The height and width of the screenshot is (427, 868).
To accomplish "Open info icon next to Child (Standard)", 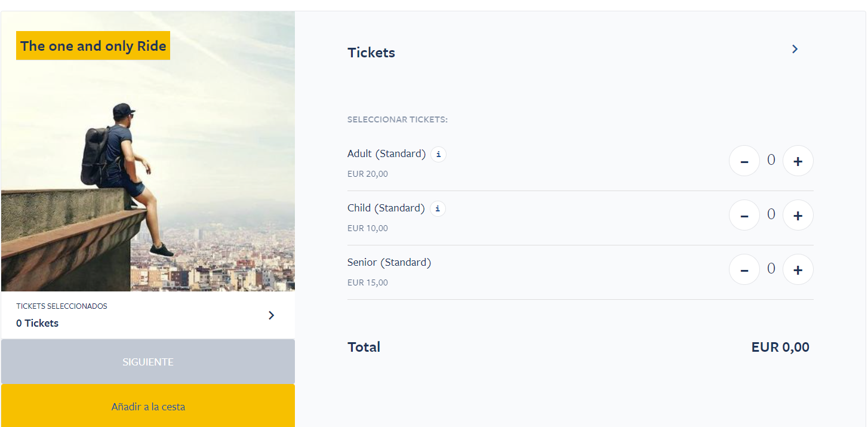I will coord(438,208).
